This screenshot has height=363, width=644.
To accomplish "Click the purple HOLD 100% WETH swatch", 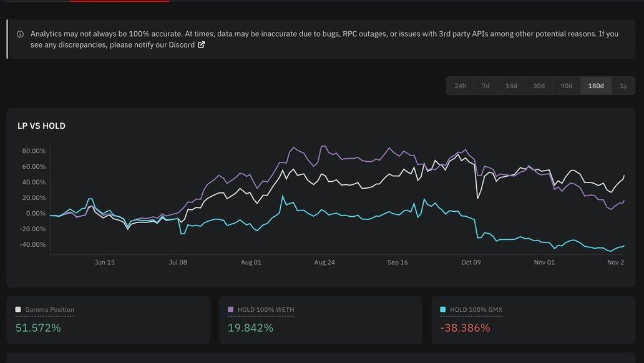I will point(230,309).
